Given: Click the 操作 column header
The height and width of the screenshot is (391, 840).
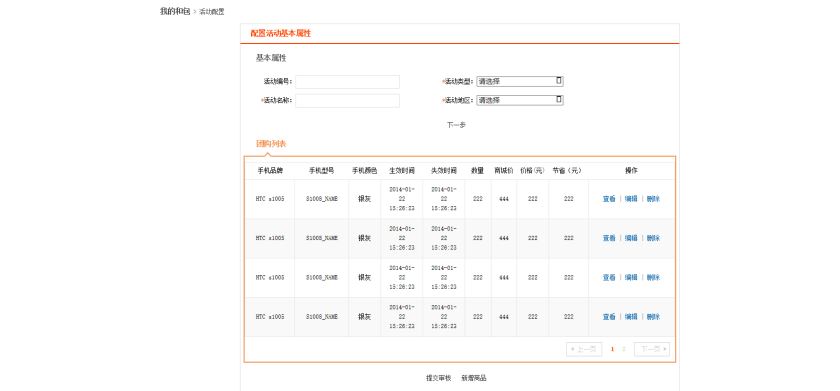Looking at the screenshot, I should pyautogui.click(x=631, y=171).
